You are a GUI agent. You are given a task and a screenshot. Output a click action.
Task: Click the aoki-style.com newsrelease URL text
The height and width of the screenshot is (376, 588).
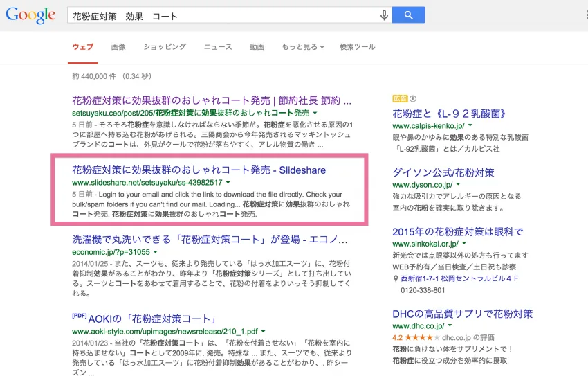pyautogui.click(x=165, y=332)
